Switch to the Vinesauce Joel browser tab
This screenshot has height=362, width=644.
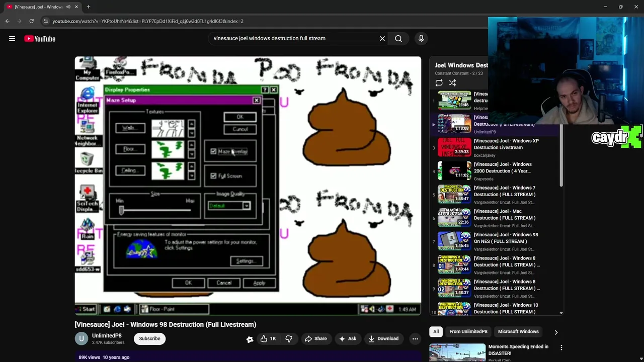point(38,7)
